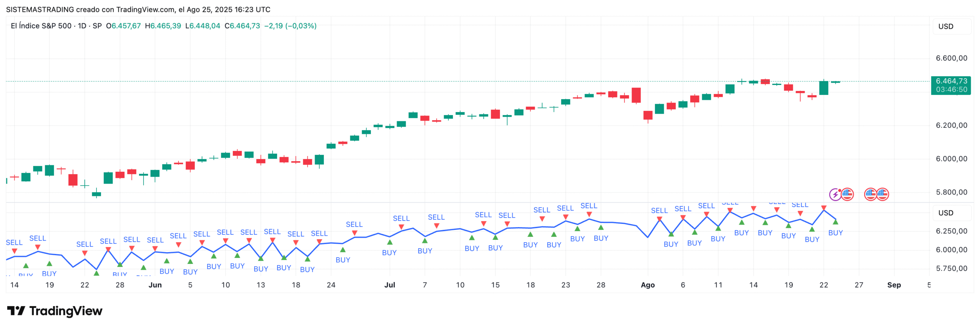Select the tall green candle on August 22
This screenshot has width=980, height=329.
coord(823,88)
